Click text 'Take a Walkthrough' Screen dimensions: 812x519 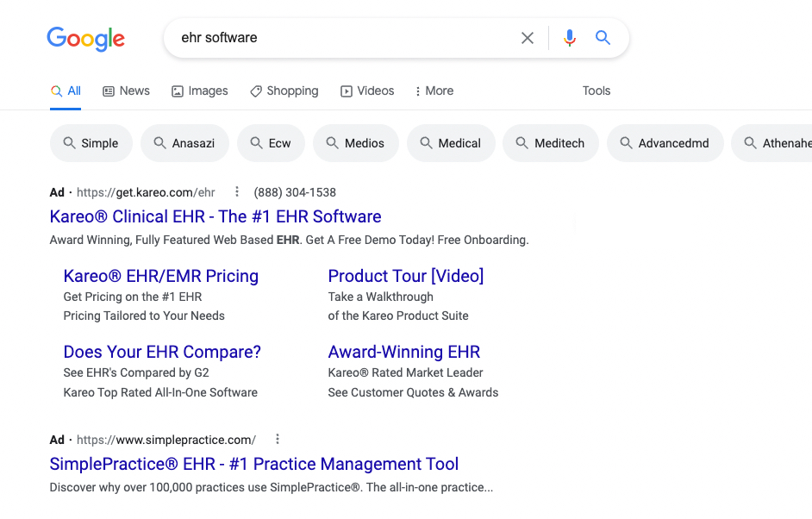click(381, 297)
